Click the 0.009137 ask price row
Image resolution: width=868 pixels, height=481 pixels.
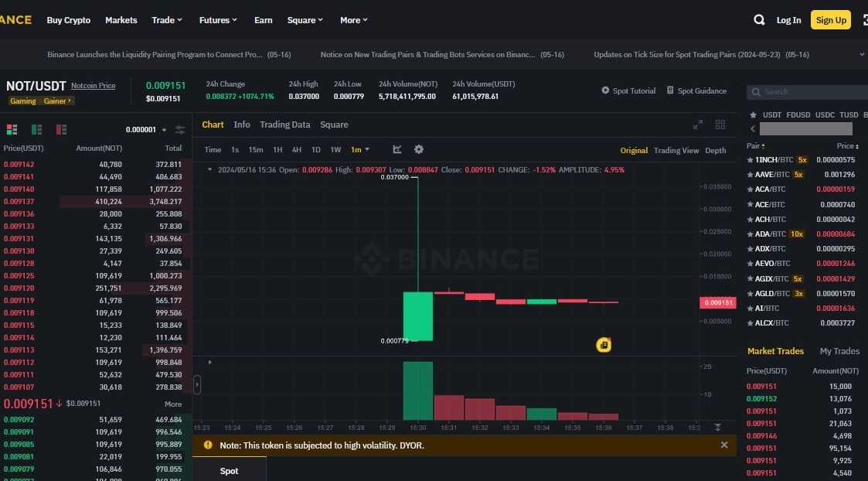(95, 202)
